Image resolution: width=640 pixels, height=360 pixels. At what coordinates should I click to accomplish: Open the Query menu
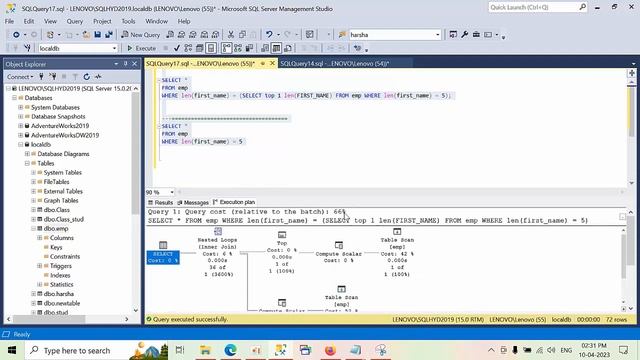coord(75,21)
